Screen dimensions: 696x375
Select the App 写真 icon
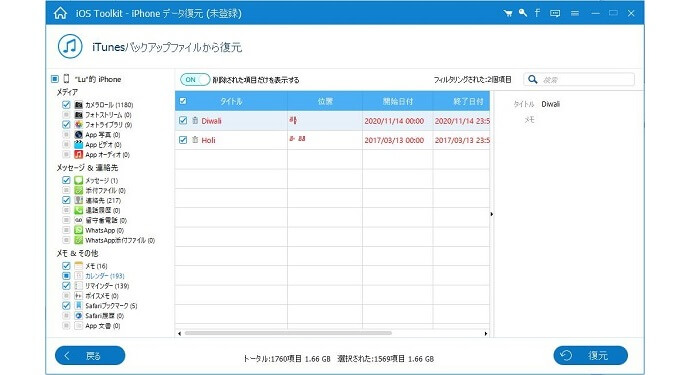click(x=79, y=134)
